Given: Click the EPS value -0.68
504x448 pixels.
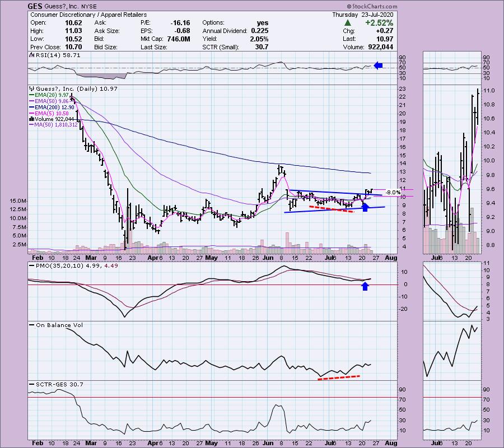Looking at the screenshot, I should point(182,31).
